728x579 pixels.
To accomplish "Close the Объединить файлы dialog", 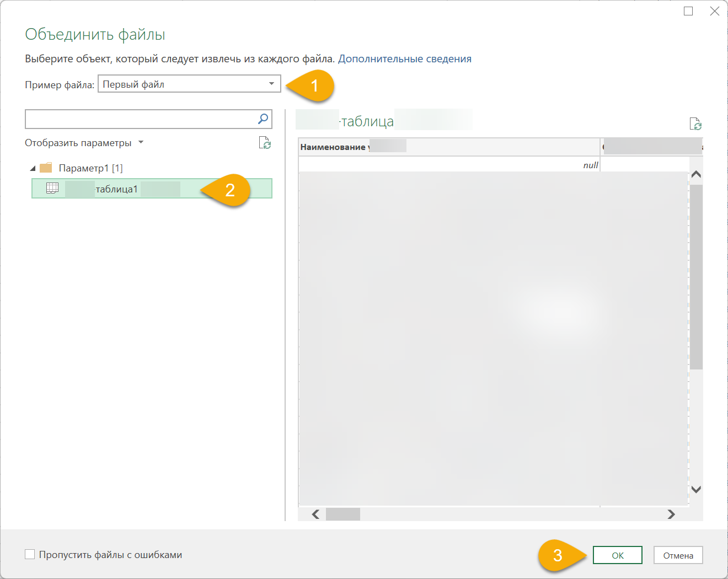I will coord(715,11).
